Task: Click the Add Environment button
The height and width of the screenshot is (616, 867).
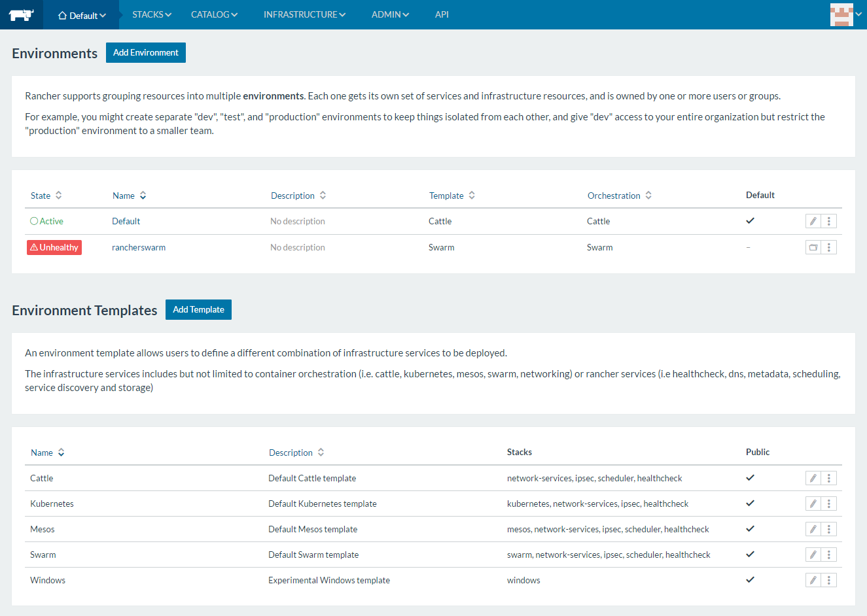Action: point(146,52)
